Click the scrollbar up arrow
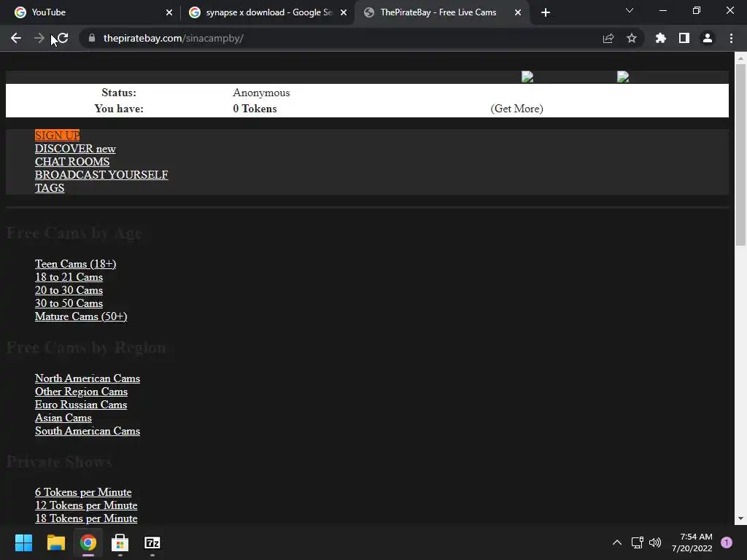This screenshot has width=747, height=560. click(740, 58)
